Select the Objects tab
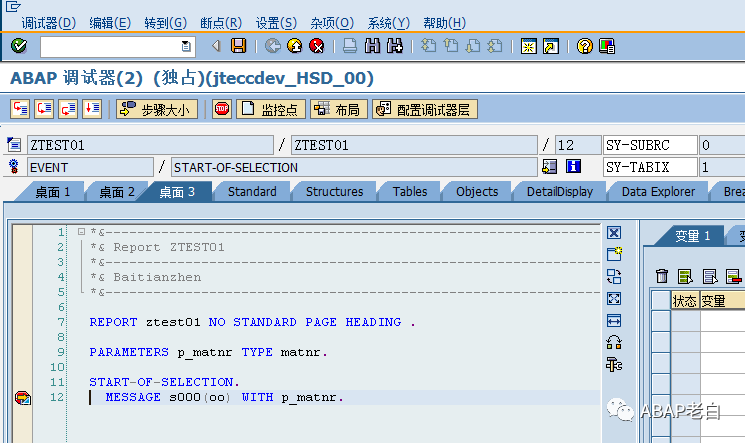745x443 pixels. pyautogui.click(x=477, y=192)
